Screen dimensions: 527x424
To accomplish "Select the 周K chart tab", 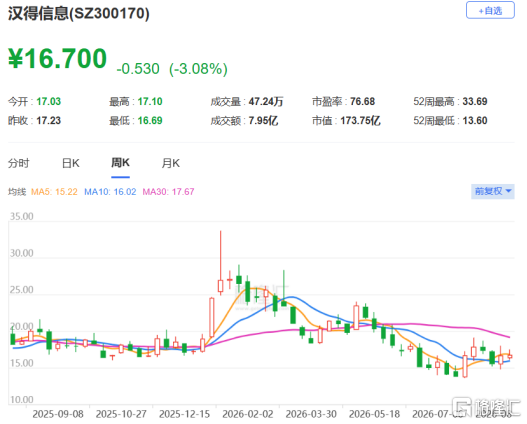I will coord(120,163).
